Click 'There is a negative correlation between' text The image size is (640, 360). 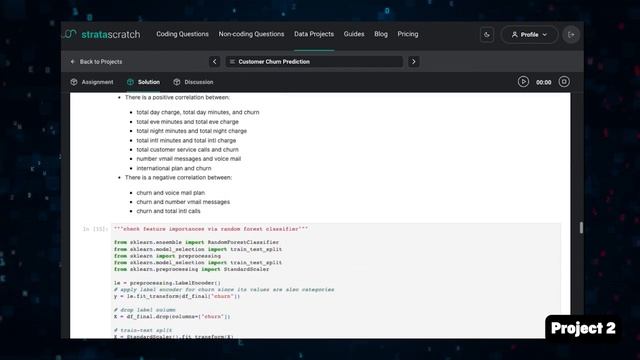178,178
